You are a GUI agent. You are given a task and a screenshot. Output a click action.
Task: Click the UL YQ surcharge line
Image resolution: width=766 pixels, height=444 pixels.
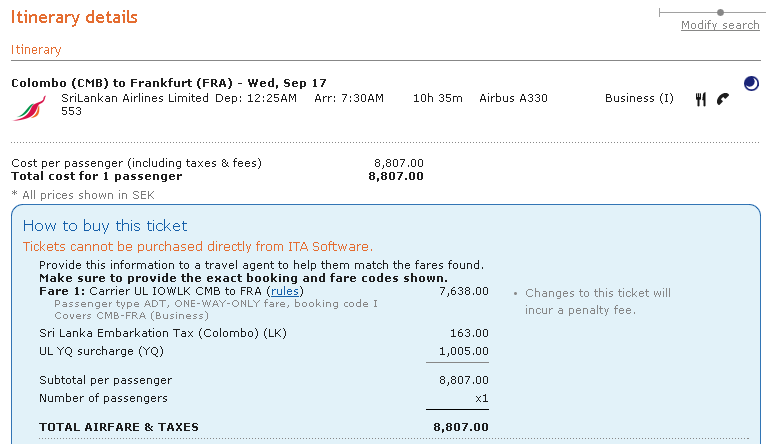pyautogui.click(x=101, y=351)
